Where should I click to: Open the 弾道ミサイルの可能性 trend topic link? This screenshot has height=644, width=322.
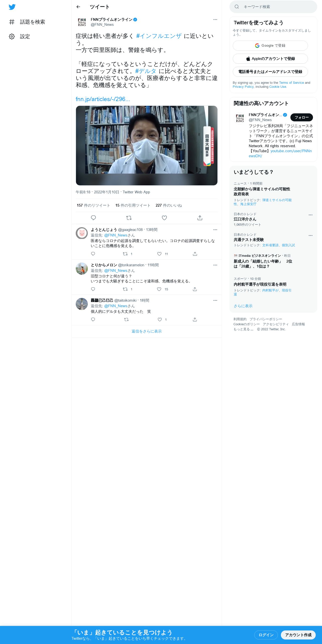263,202
